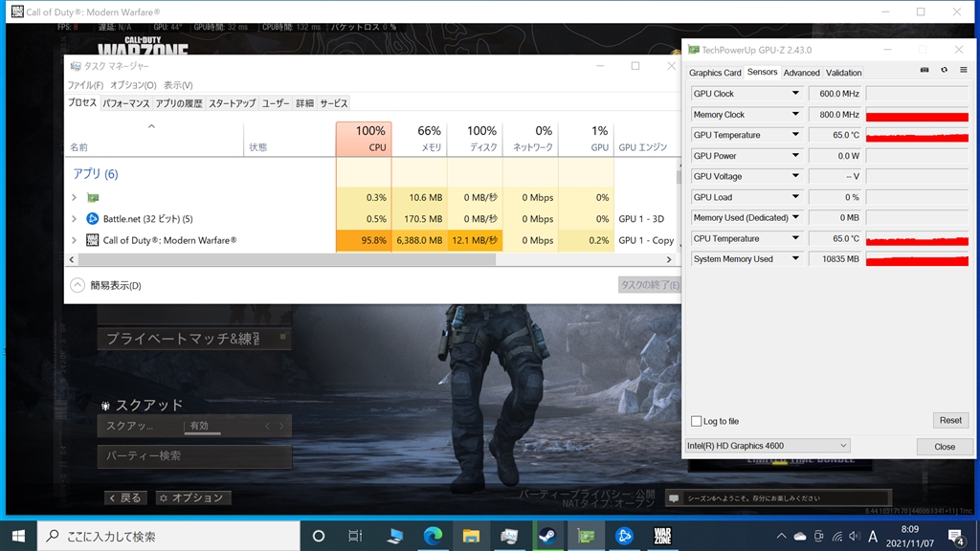
Task: Click the オプション button in Warzone
Action: click(x=192, y=497)
